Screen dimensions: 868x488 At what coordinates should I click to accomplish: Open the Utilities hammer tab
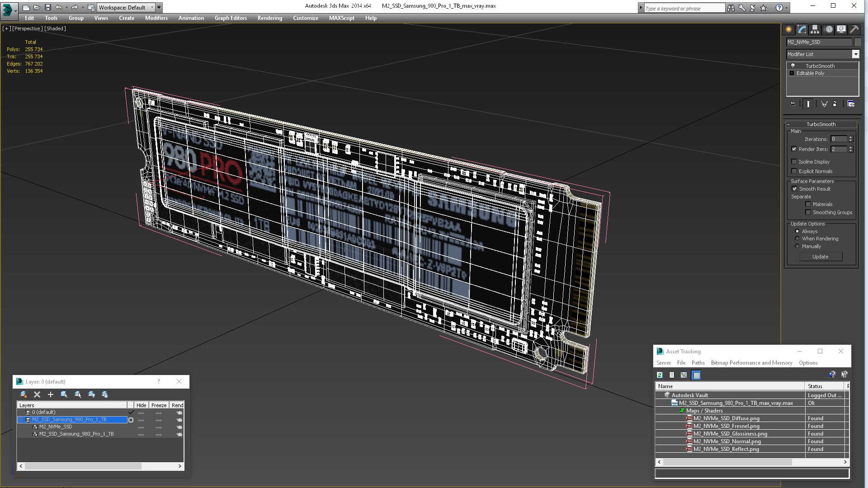point(854,29)
